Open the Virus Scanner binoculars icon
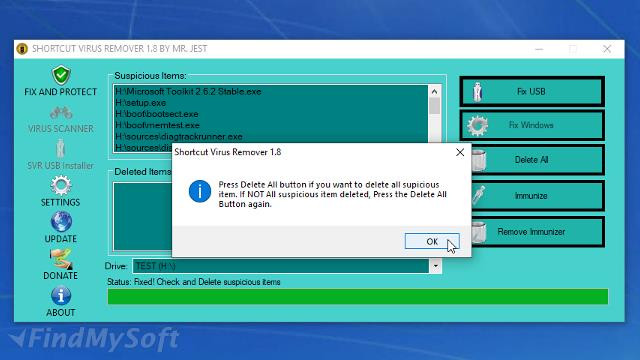Viewport: 640px width, 360px height. tap(61, 113)
